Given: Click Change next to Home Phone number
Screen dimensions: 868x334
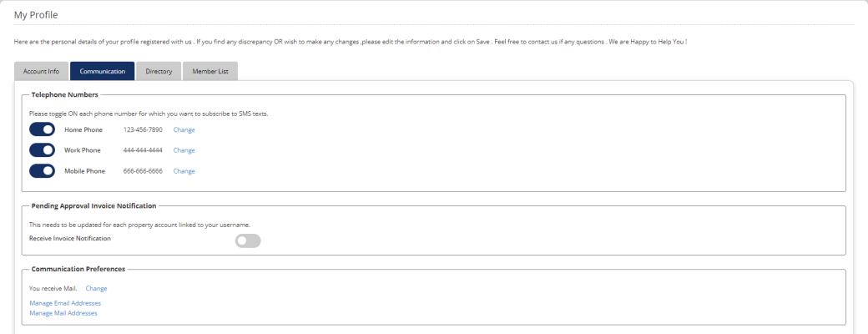Looking at the screenshot, I should (184, 129).
